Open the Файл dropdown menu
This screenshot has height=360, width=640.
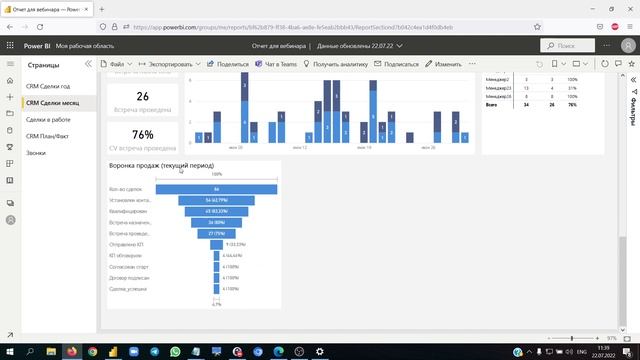click(116, 64)
